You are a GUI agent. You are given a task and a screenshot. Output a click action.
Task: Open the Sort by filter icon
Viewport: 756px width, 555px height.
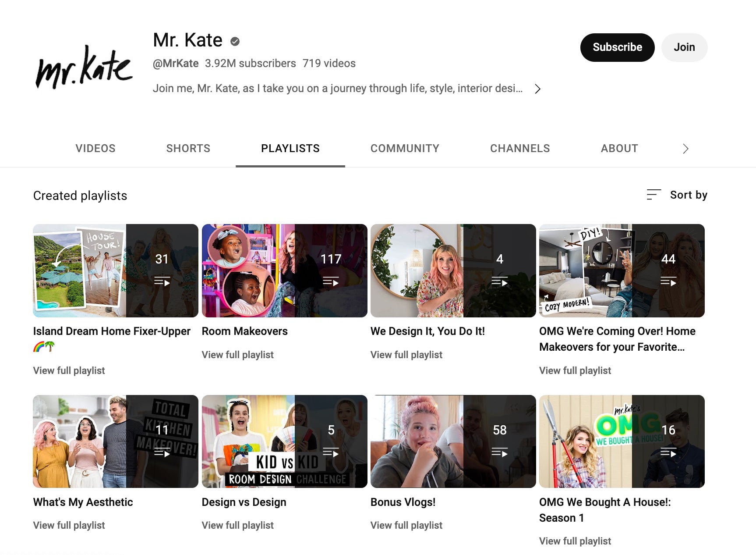[654, 194]
